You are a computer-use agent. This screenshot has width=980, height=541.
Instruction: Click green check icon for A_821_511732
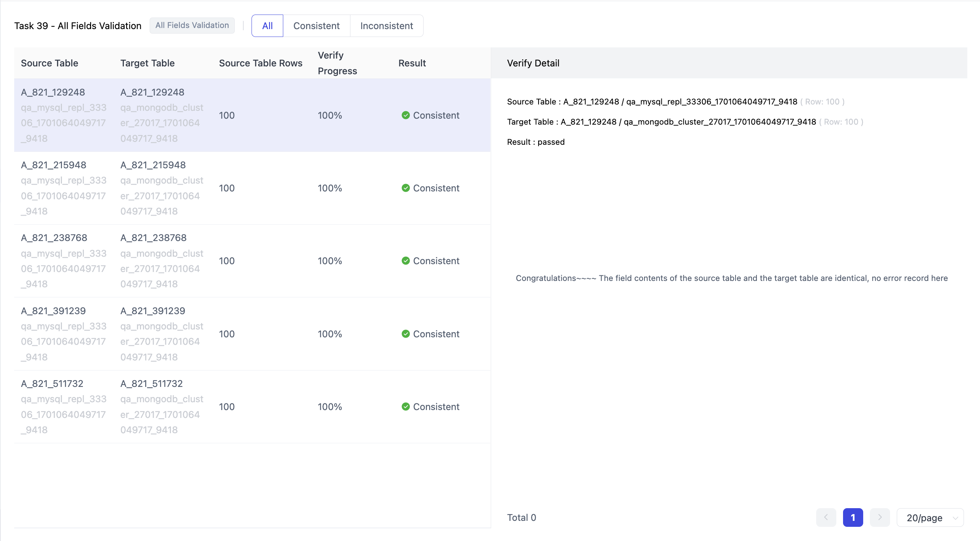pyautogui.click(x=406, y=406)
